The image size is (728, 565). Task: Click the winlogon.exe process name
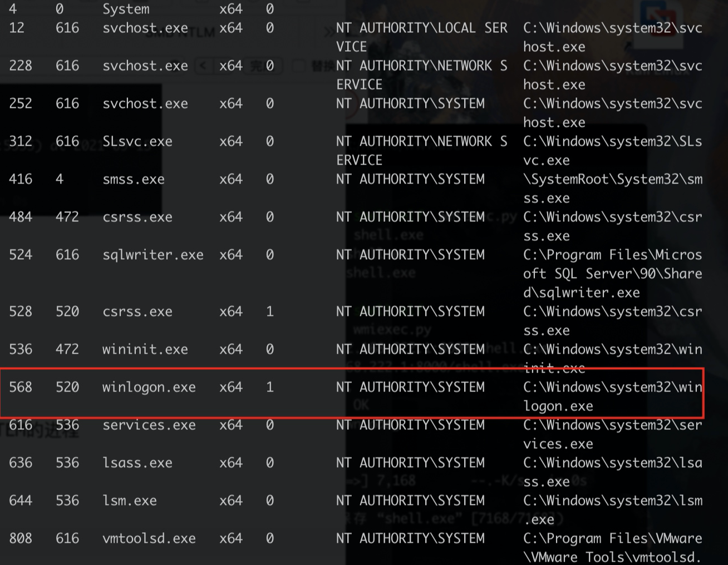click(149, 387)
